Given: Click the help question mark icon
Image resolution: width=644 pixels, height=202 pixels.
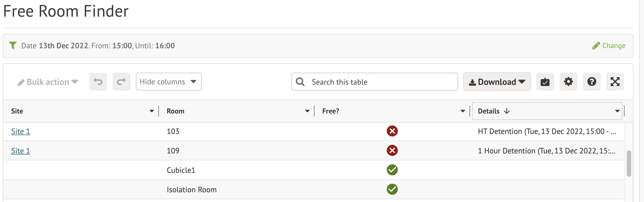Looking at the screenshot, I should click(591, 82).
